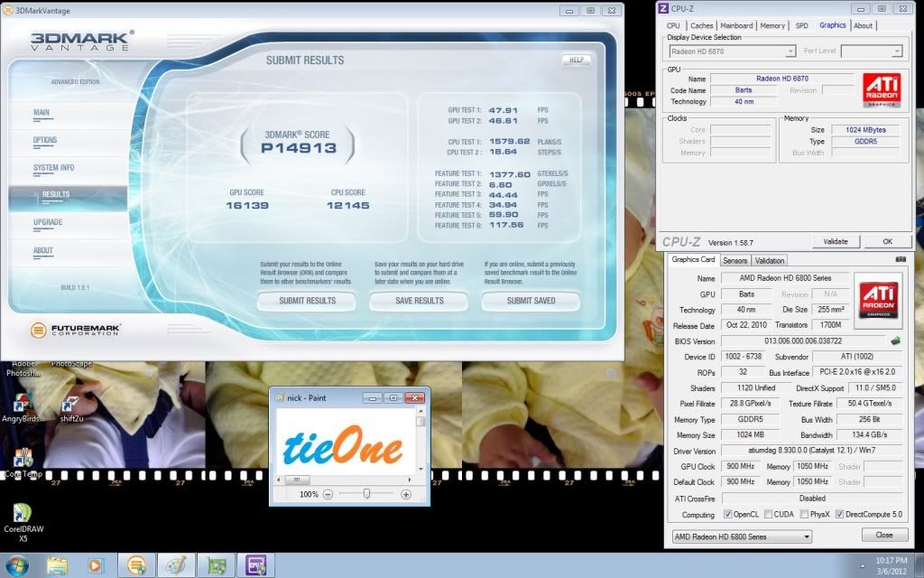The width and height of the screenshot is (924, 578).
Task: Open Windows Explorer folder from taskbar
Action: (57, 565)
